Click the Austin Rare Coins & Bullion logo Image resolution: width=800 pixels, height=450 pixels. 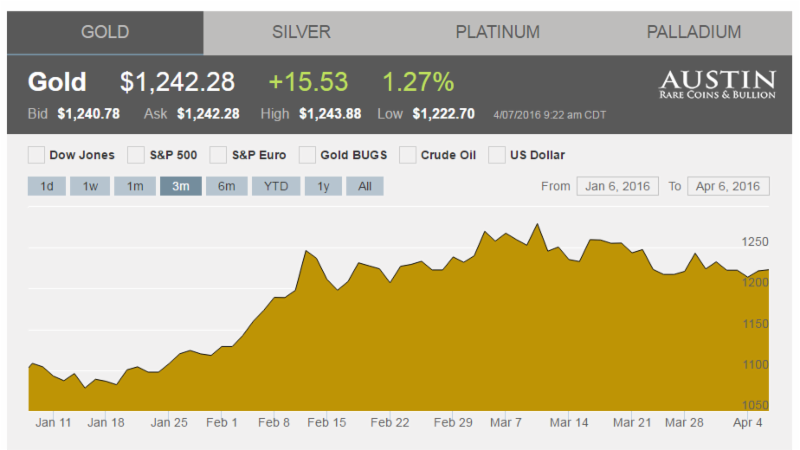[717, 86]
